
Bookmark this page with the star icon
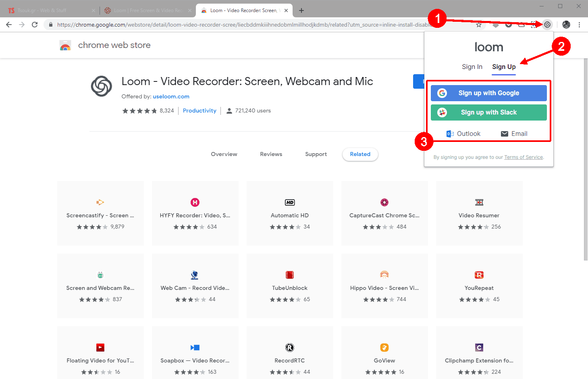(x=479, y=25)
